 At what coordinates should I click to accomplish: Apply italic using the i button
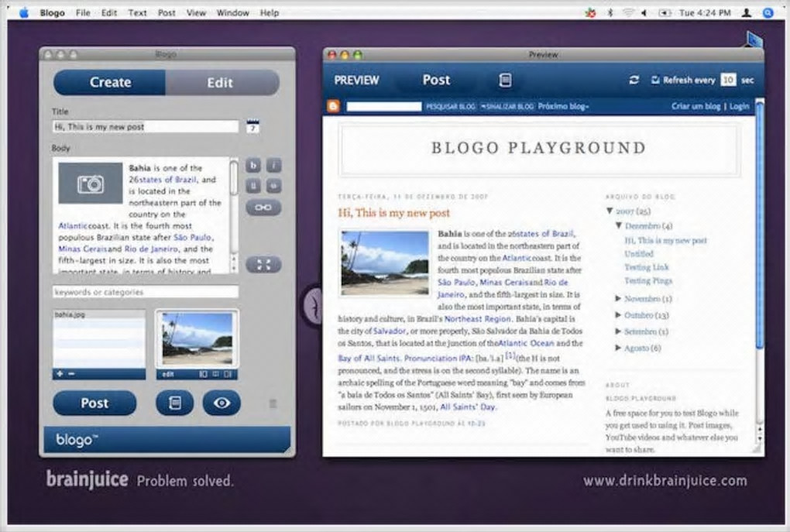point(273,165)
